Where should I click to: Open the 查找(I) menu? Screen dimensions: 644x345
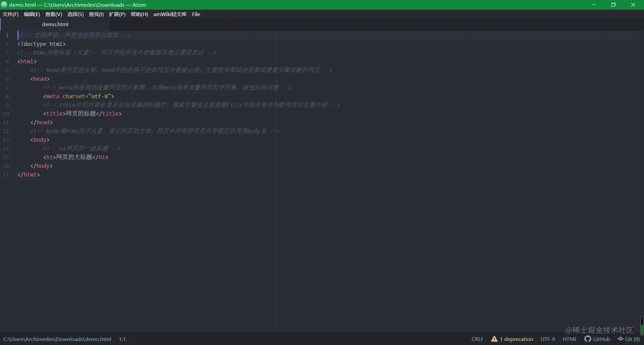[x=96, y=14]
